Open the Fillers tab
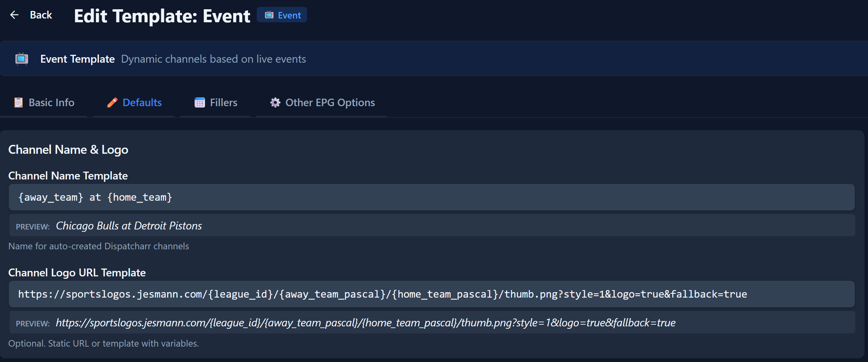 pos(224,102)
